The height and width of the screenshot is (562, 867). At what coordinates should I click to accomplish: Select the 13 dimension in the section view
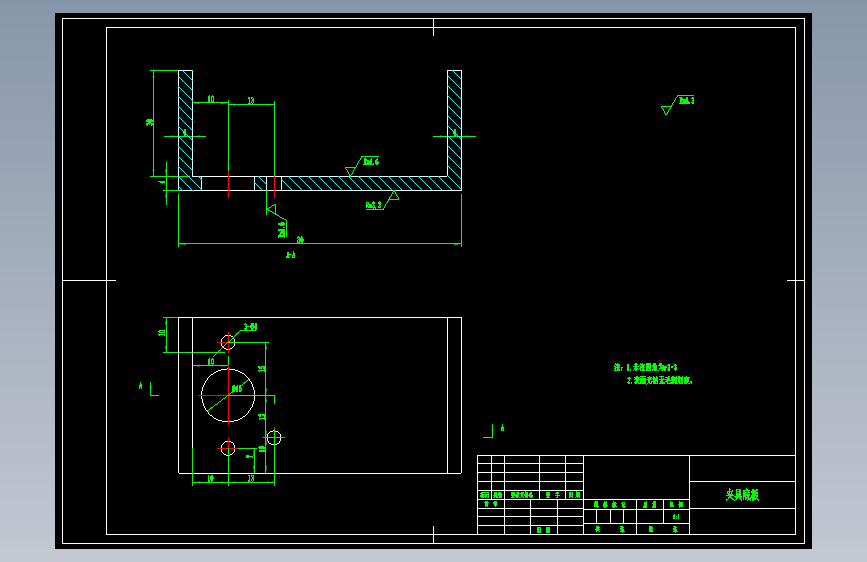tap(251, 100)
